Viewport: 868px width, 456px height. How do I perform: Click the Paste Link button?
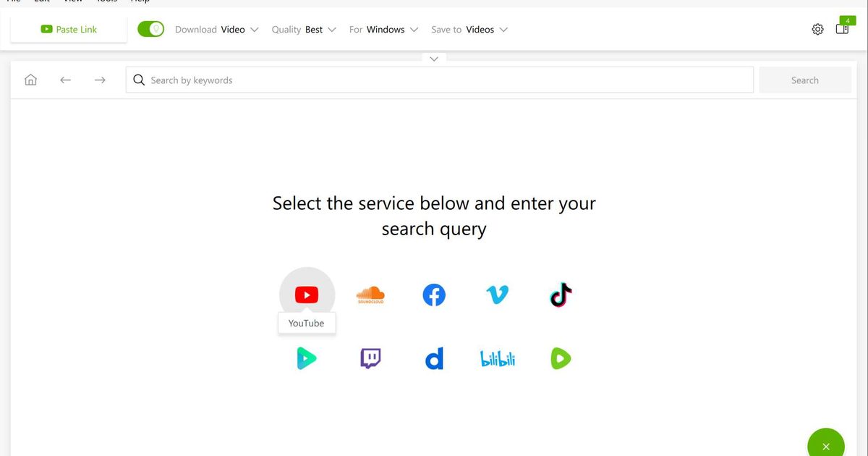[x=69, y=30]
